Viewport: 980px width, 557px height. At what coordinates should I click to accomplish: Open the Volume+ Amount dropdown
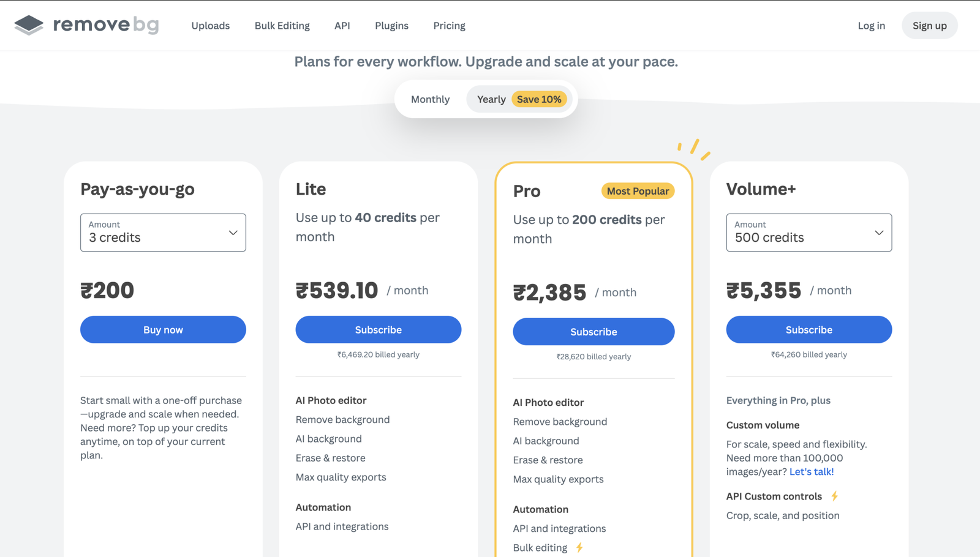coord(809,233)
